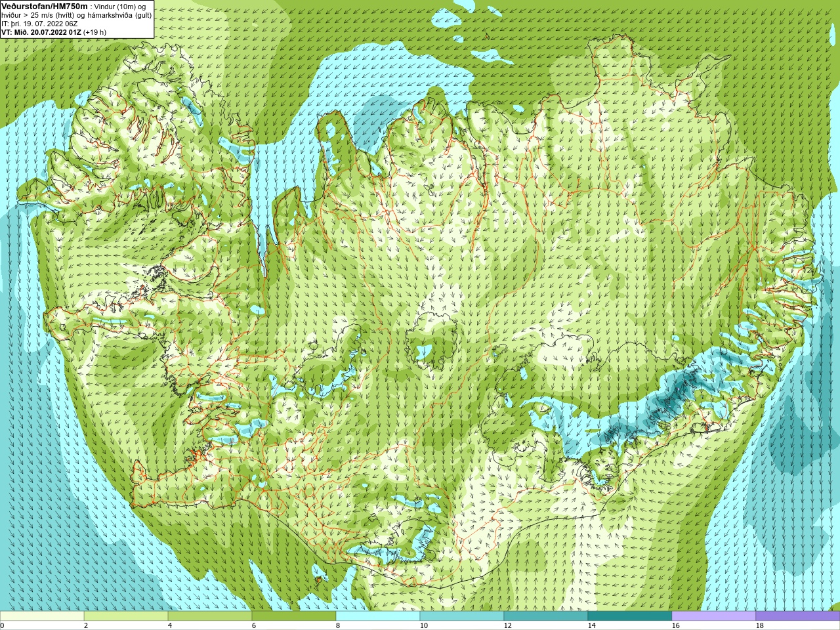This screenshot has width=840, height=630.
Task: Click the legend scale number 12
Action: (508, 626)
